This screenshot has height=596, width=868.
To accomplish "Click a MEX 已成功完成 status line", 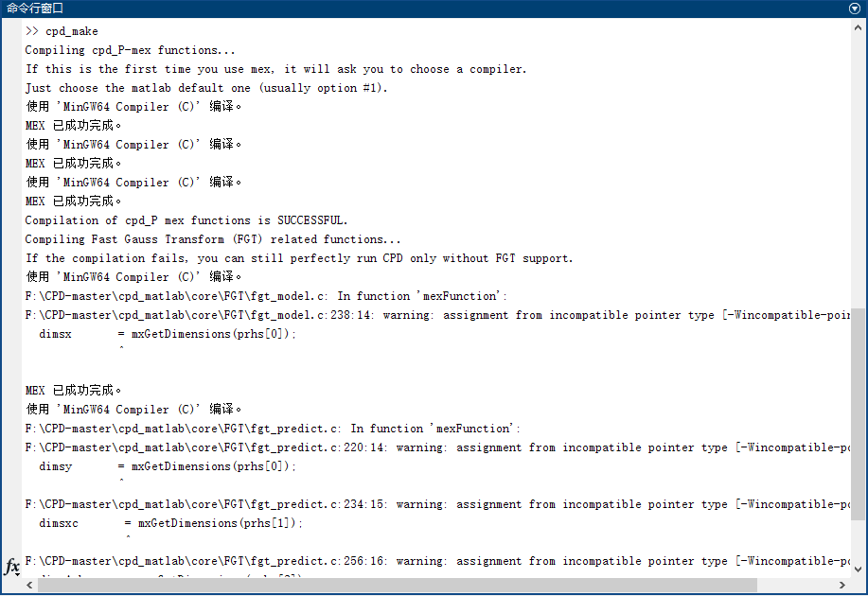I will [x=66, y=125].
